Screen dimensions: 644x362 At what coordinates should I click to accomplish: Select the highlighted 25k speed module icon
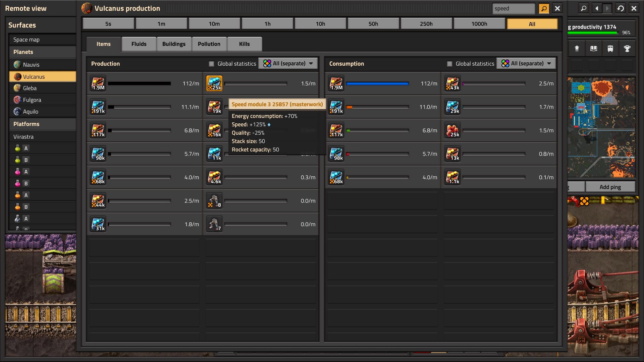[x=214, y=83]
